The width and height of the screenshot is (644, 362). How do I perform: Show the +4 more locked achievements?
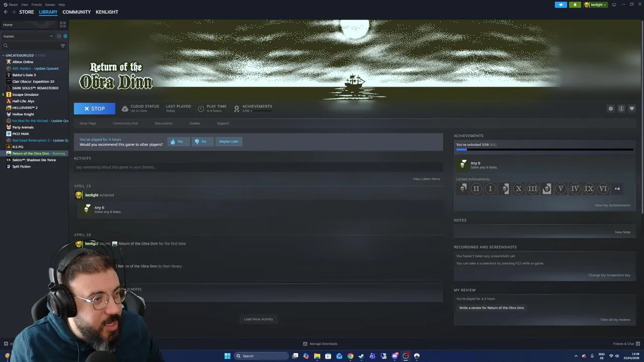tap(617, 189)
